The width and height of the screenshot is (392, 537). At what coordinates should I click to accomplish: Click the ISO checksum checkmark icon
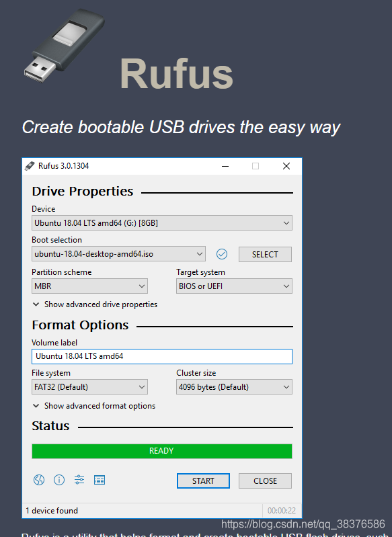222,254
